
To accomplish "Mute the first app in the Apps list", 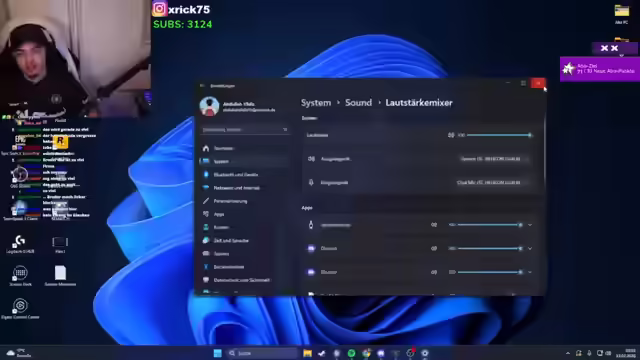I will 434,225.
